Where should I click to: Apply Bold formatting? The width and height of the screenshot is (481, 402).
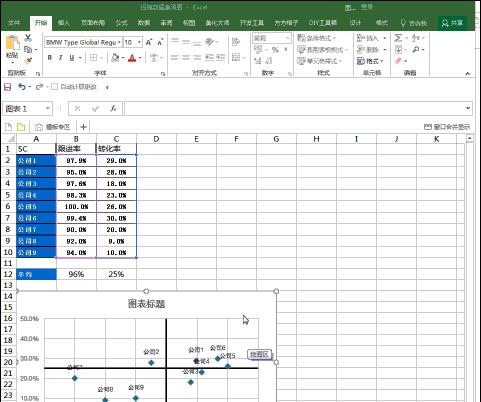pos(50,58)
